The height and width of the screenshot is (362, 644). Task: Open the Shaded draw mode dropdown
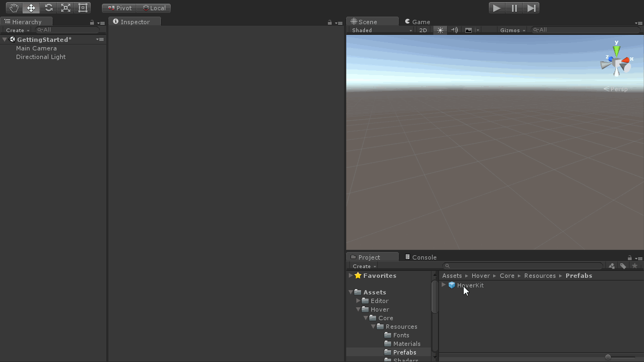[382, 31]
